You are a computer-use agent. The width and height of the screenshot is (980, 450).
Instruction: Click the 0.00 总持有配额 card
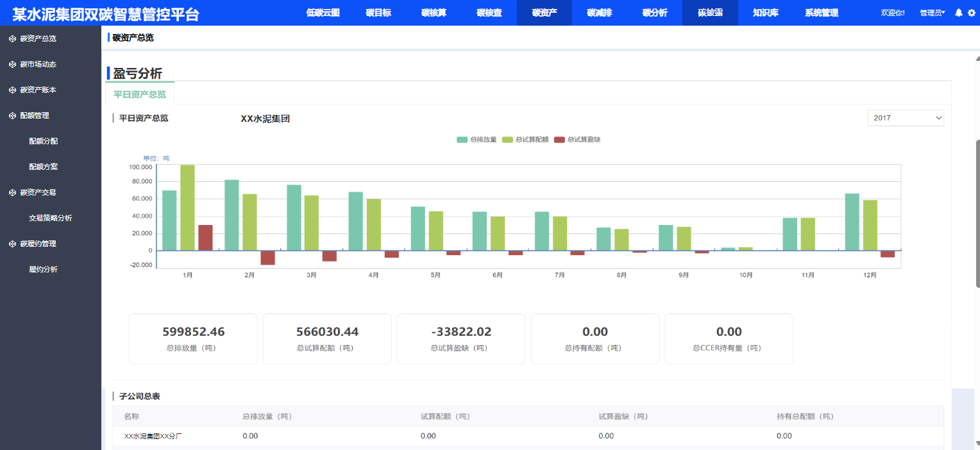point(595,339)
